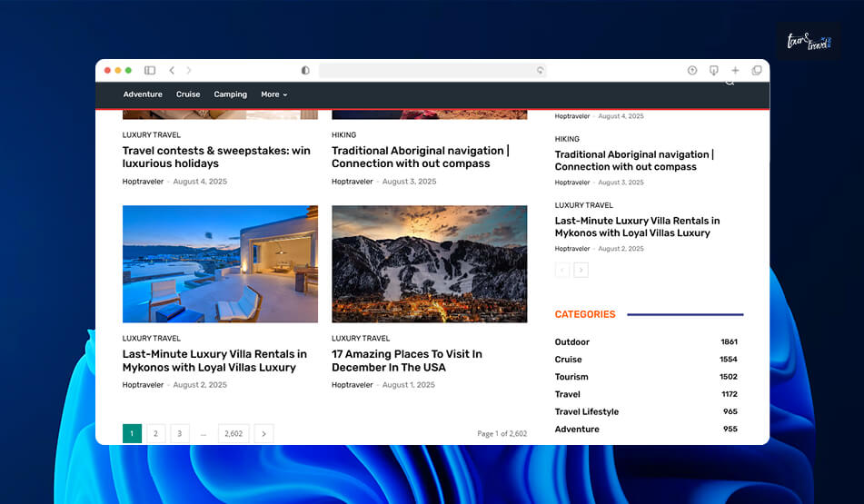The image size is (864, 504).
Task: Click the Tourism count 1502
Action: click(729, 377)
